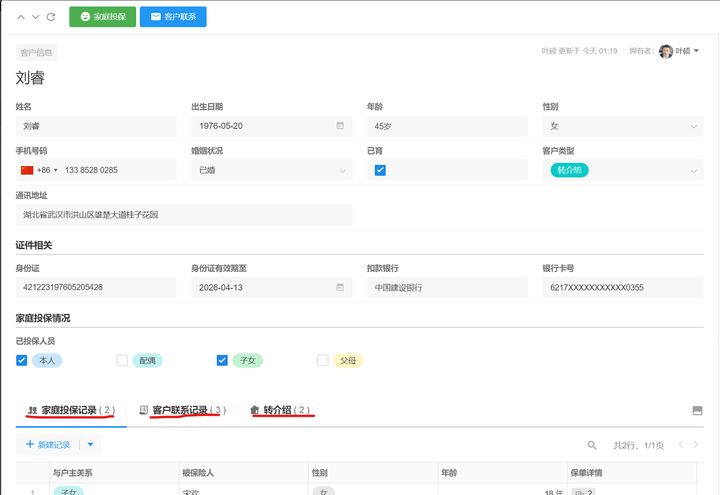Edit the 姓名 field 刘睿
This screenshot has width=720, height=495.
pos(96,126)
